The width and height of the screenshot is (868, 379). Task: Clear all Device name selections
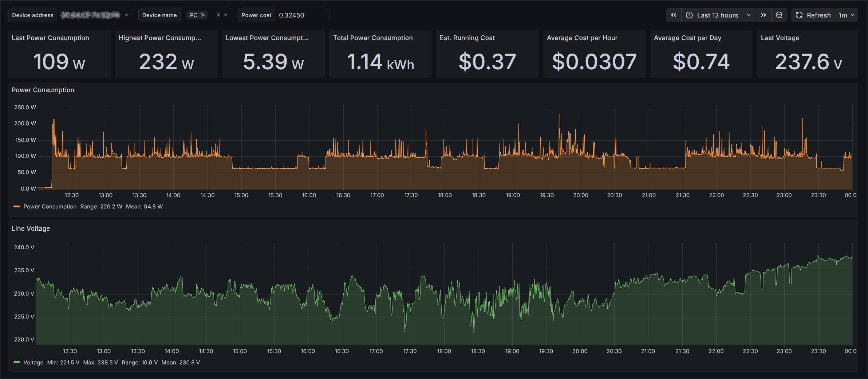click(218, 15)
